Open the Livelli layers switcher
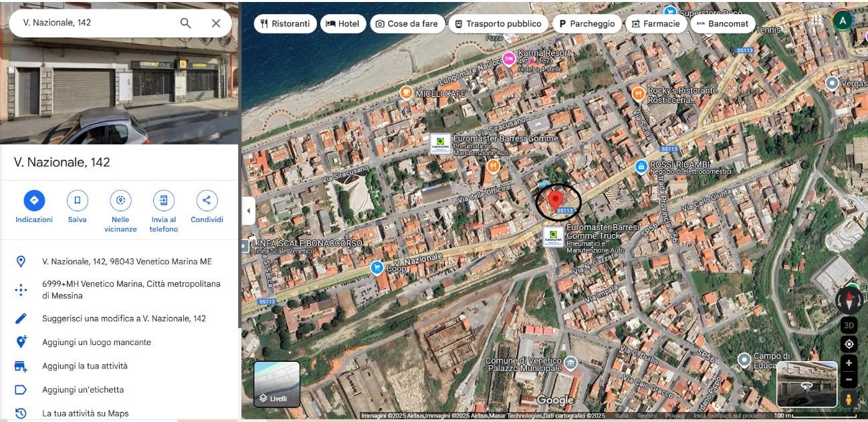The width and height of the screenshot is (868, 422). click(277, 384)
